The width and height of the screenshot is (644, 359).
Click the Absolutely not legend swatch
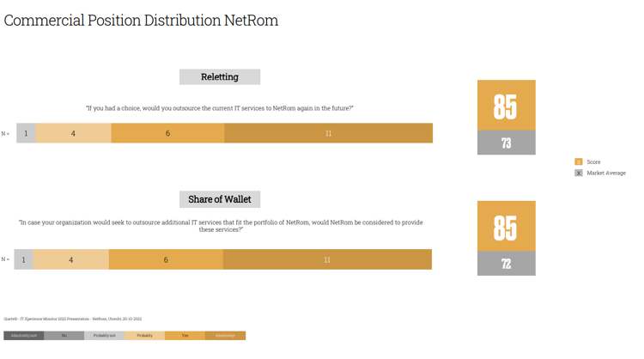click(x=24, y=336)
